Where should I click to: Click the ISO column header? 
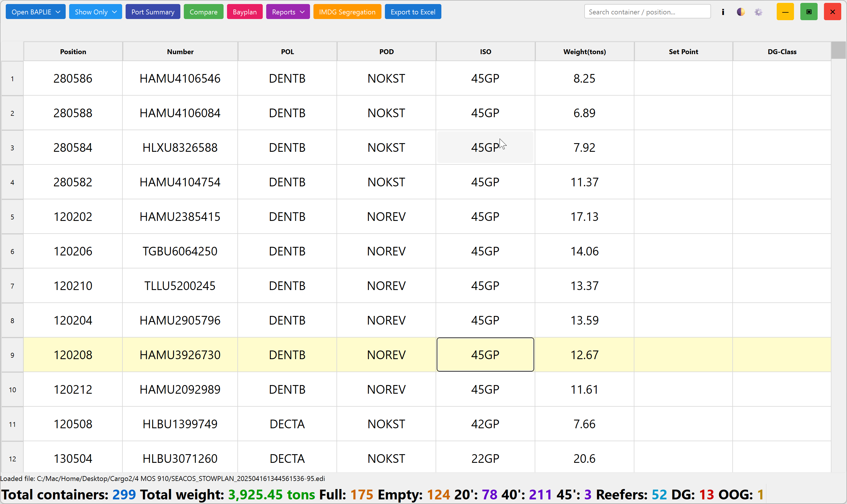click(485, 52)
